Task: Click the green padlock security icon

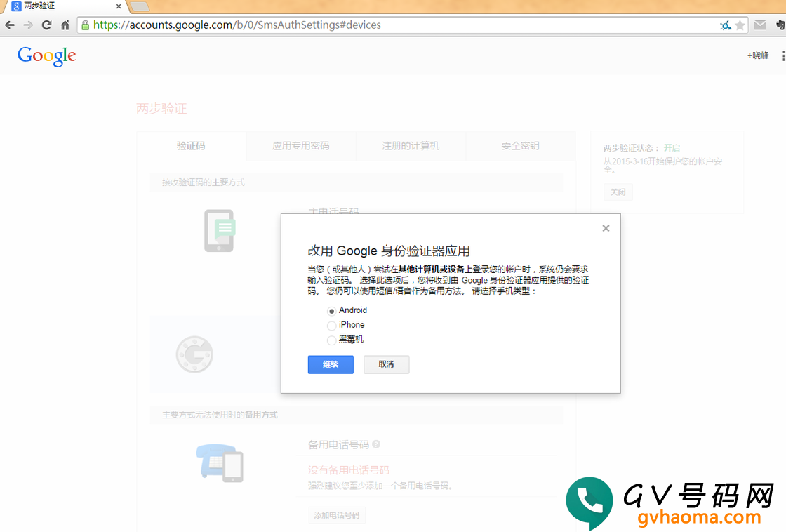Action: (85, 25)
